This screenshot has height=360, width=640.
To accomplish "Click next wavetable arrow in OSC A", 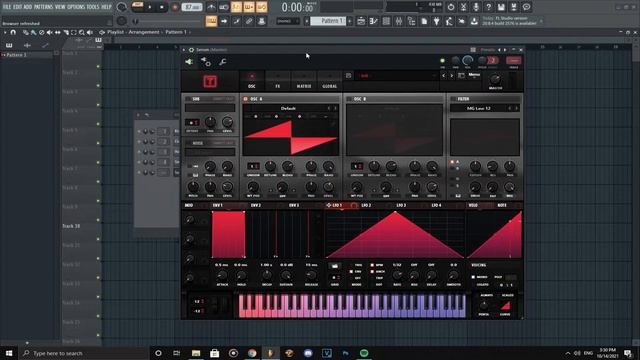I will [x=336, y=108].
